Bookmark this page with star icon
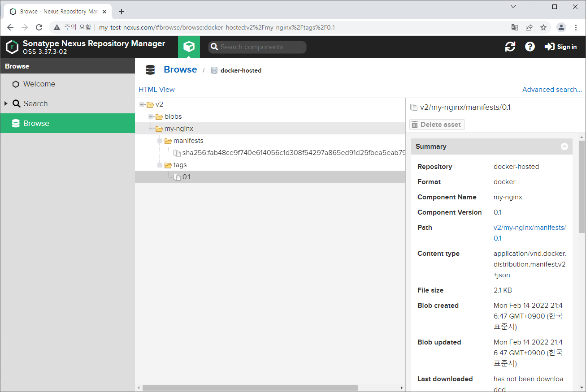 pos(543,27)
